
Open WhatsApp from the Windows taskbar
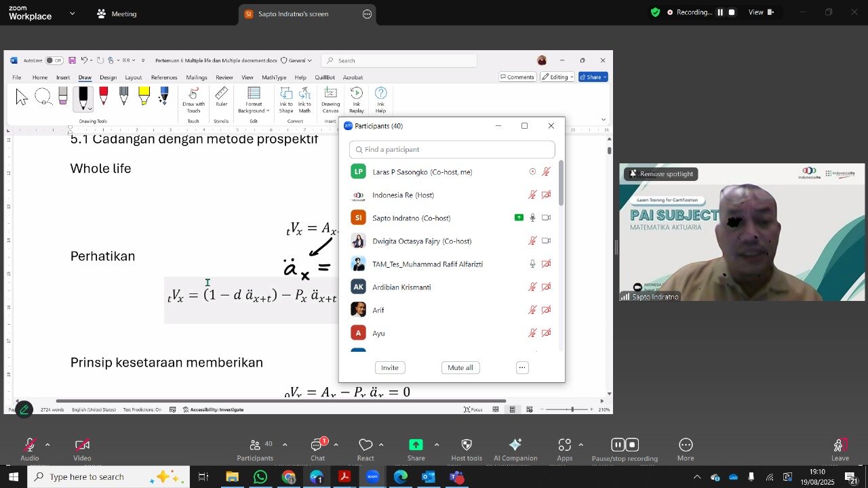[x=260, y=477]
